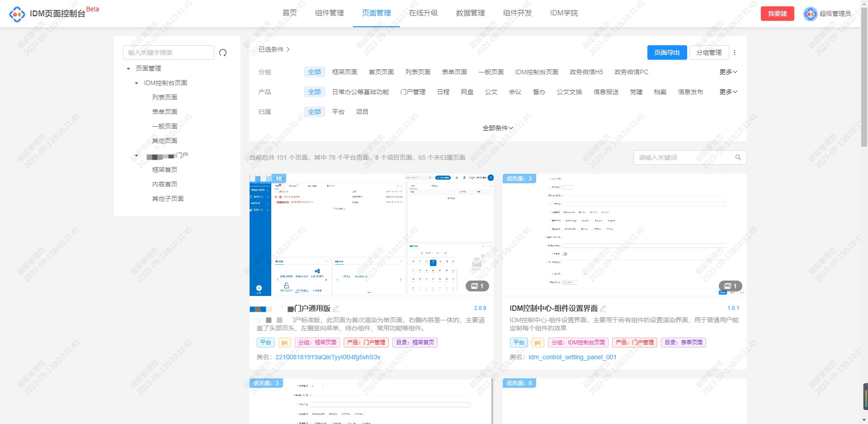Select 内容首页 in the sidebar tree
Screen dimensions: 868x424
(x=165, y=184)
